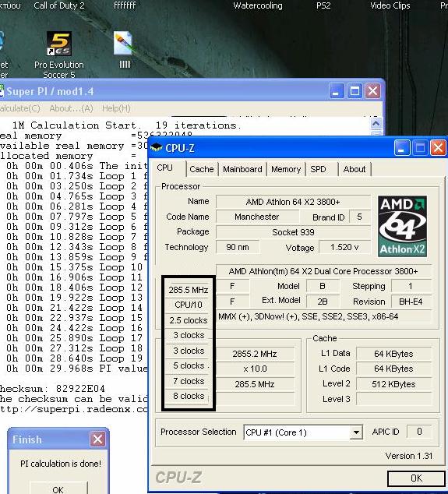Image resolution: width=448 pixels, height=494 pixels.
Task: Click OK in the Finish dialog
Action: click(x=58, y=489)
